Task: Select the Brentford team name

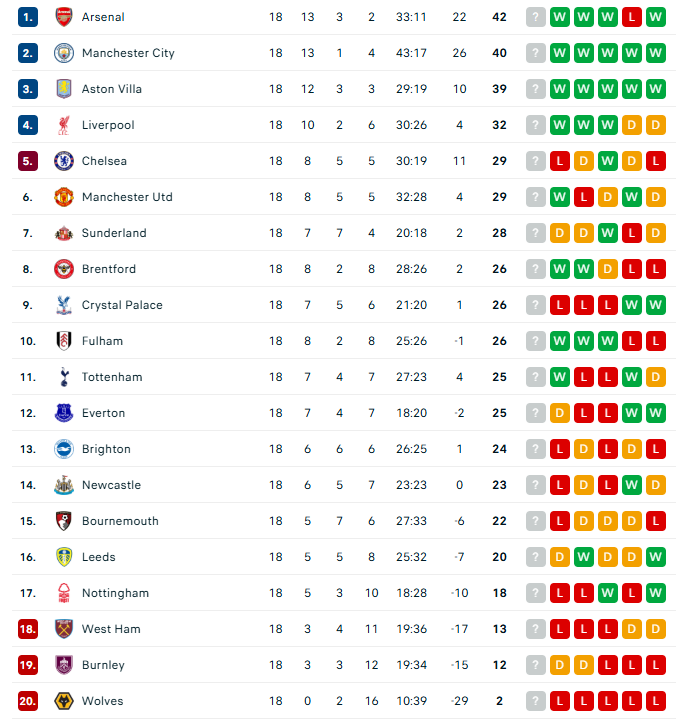Action: coord(109,269)
